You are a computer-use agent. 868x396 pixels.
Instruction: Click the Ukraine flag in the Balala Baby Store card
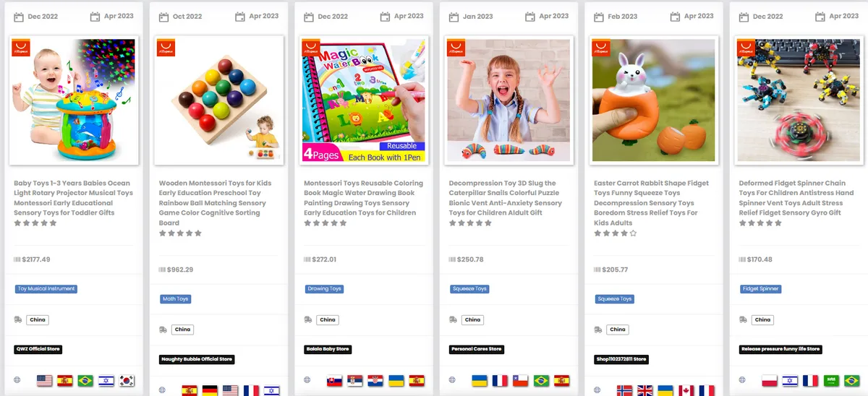[396, 380]
